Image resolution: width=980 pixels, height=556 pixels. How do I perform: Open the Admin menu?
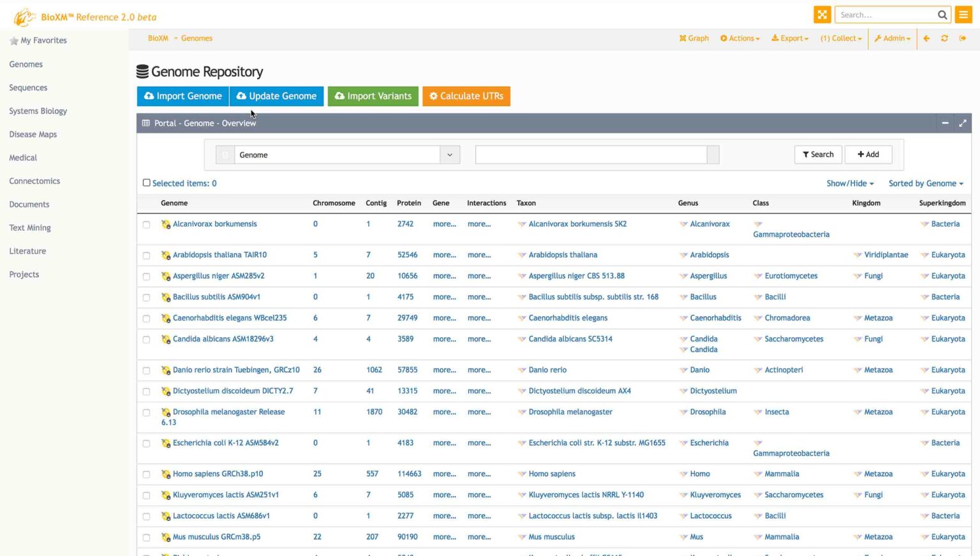pos(892,38)
